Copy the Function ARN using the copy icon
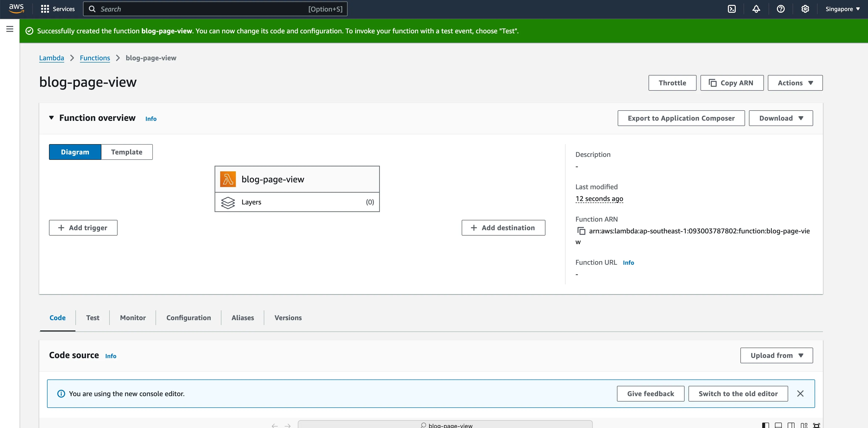The height and width of the screenshot is (428, 868). [x=582, y=231]
